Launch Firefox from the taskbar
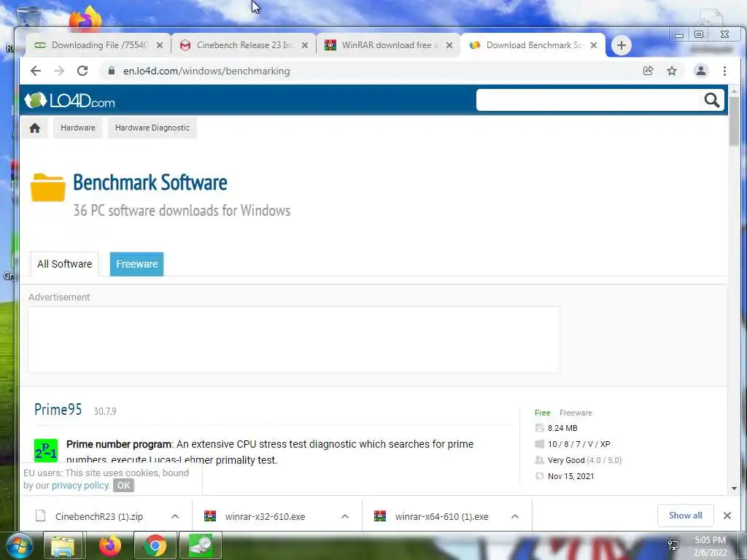Viewport: 747px width, 560px height. [x=110, y=545]
